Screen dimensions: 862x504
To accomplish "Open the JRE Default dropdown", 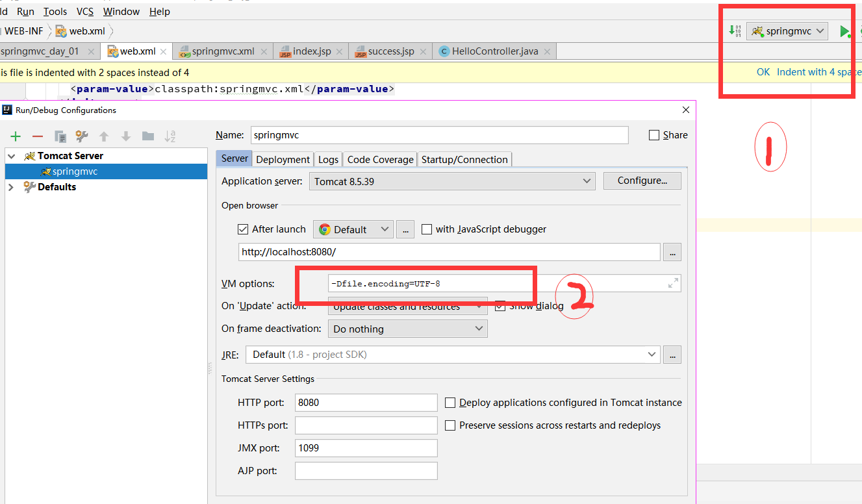I will click(453, 355).
